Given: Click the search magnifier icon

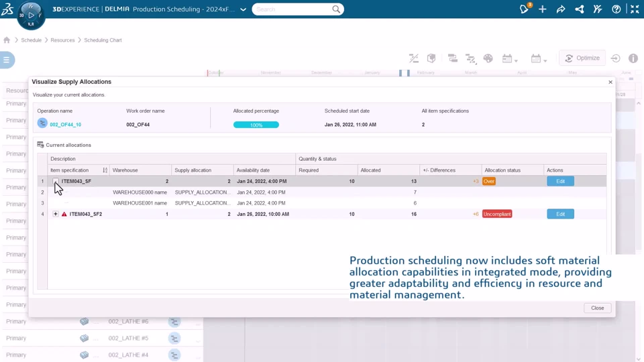Looking at the screenshot, I should coord(336,9).
